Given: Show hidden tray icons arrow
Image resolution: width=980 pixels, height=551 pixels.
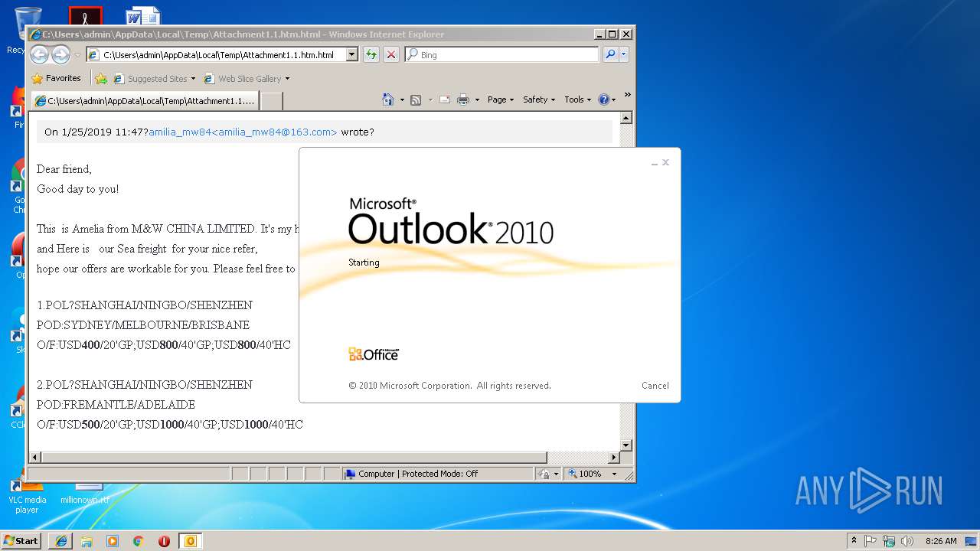Looking at the screenshot, I should tap(854, 540).
